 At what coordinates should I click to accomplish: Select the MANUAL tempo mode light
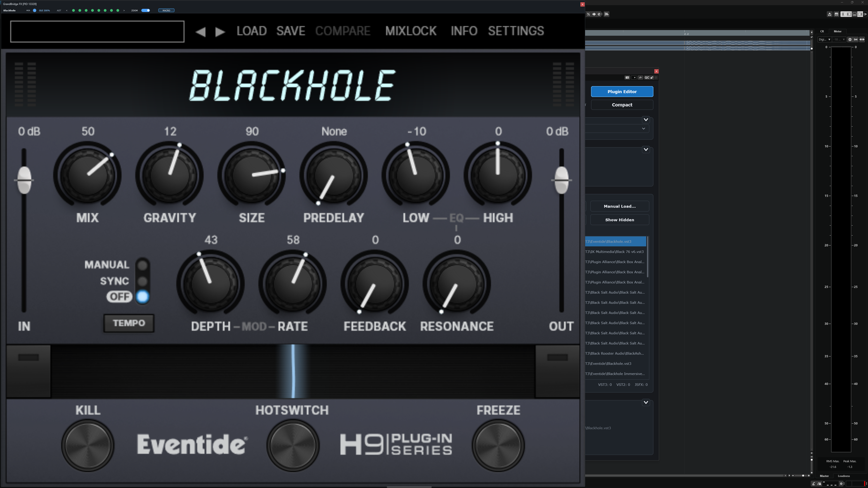pyautogui.click(x=142, y=265)
